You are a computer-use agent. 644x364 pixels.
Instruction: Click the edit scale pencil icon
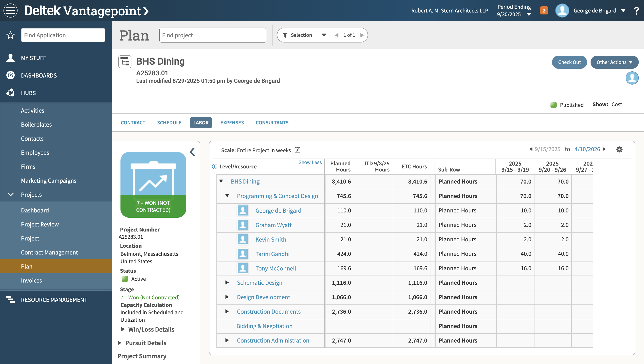[x=297, y=150]
